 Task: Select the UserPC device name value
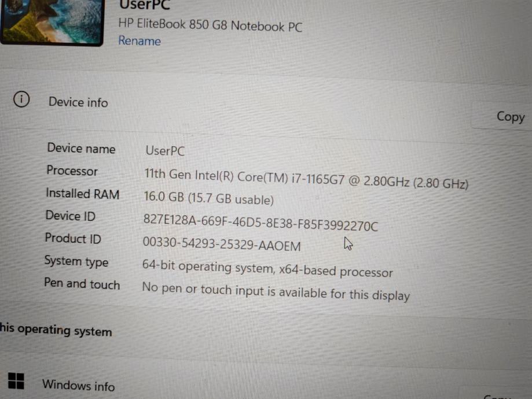point(165,151)
